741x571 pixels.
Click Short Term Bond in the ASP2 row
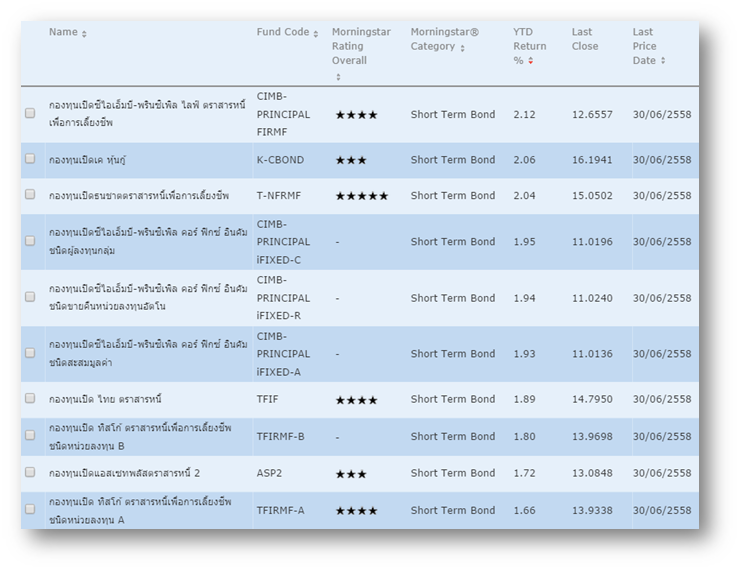pyautogui.click(x=452, y=473)
